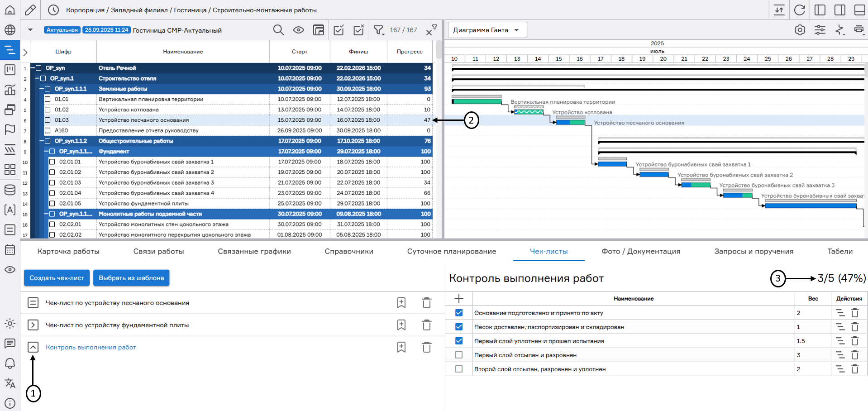Collapse the 'Контроль выполнения работ' checklist
Viewport: 868px width, 411px height.
(33, 347)
